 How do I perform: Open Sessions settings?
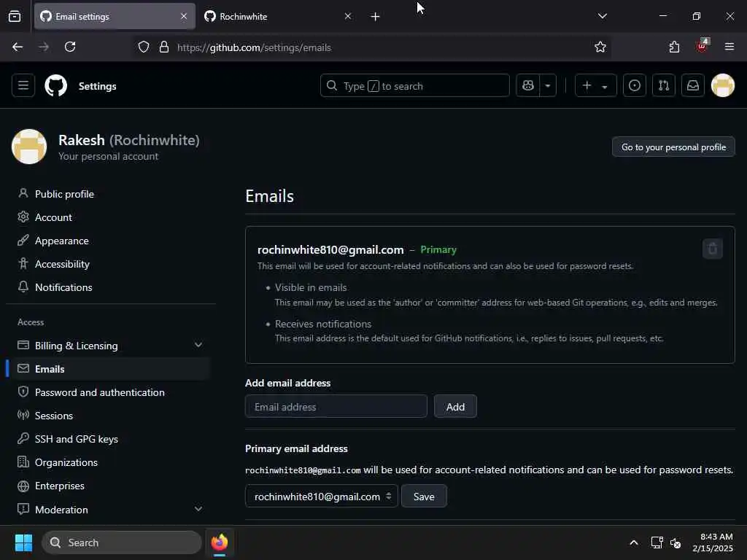coord(54,415)
